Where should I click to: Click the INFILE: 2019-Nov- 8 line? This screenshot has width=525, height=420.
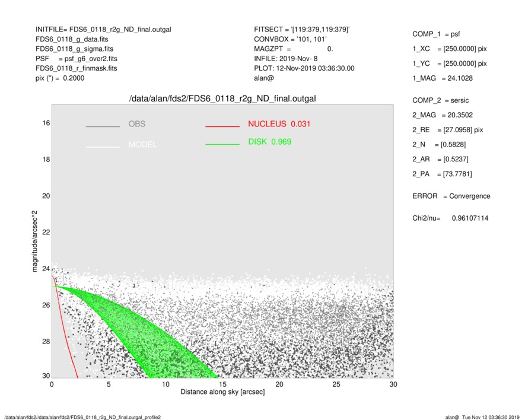[285, 59]
